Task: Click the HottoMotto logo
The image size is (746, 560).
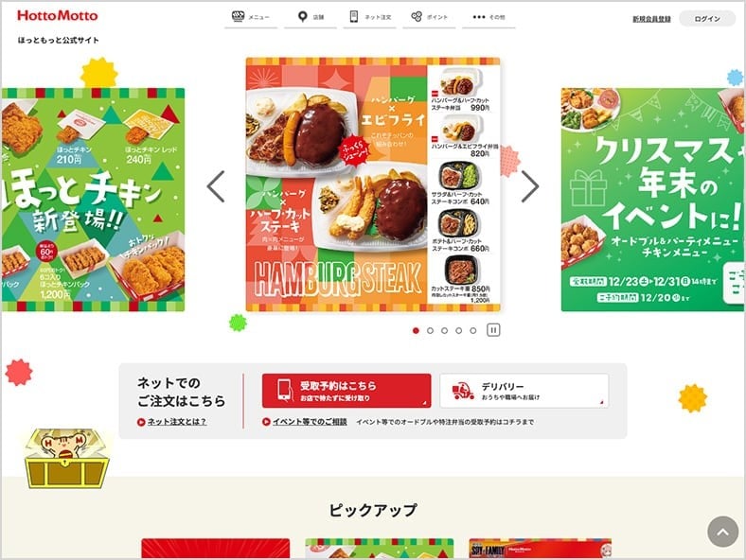Action: pyautogui.click(x=58, y=16)
